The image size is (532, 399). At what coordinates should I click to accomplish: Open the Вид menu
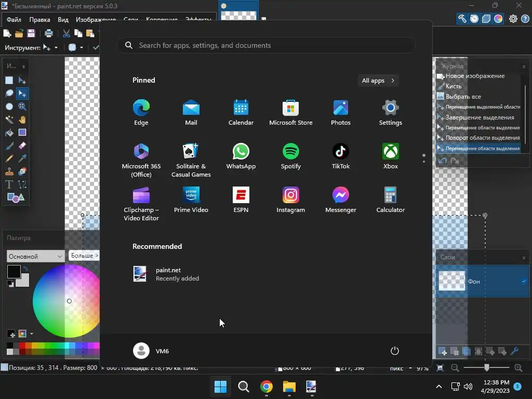[63, 20]
